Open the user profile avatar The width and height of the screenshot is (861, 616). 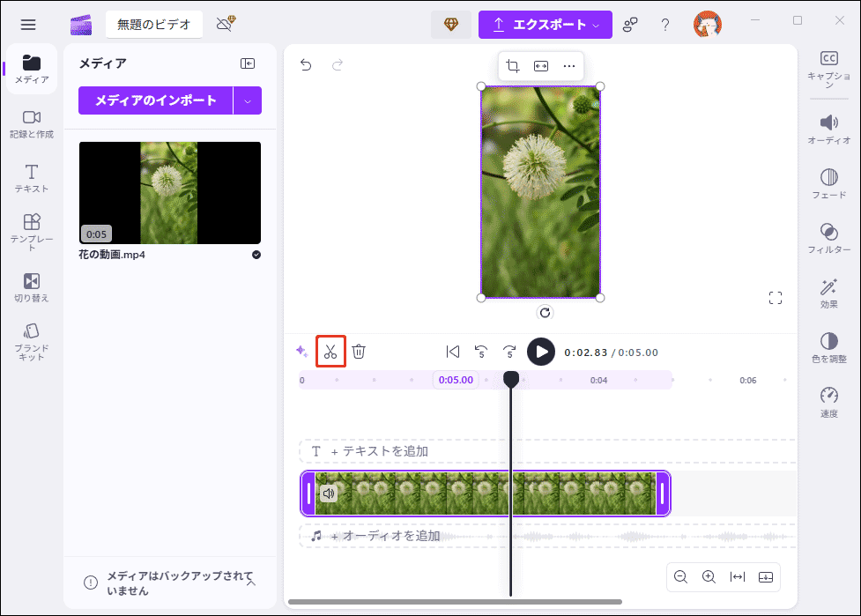tap(708, 24)
